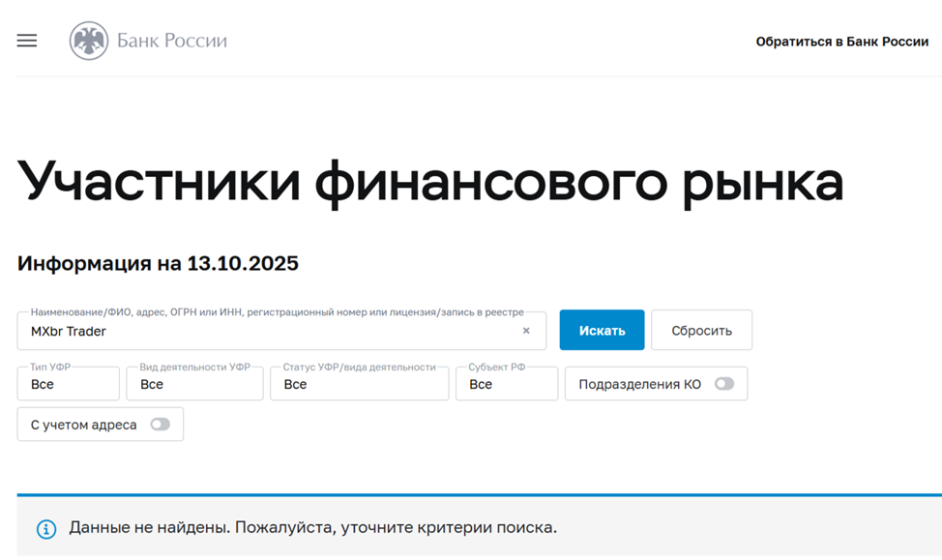
Task: Open the hamburger navigation menu
Action: (x=27, y=41)
